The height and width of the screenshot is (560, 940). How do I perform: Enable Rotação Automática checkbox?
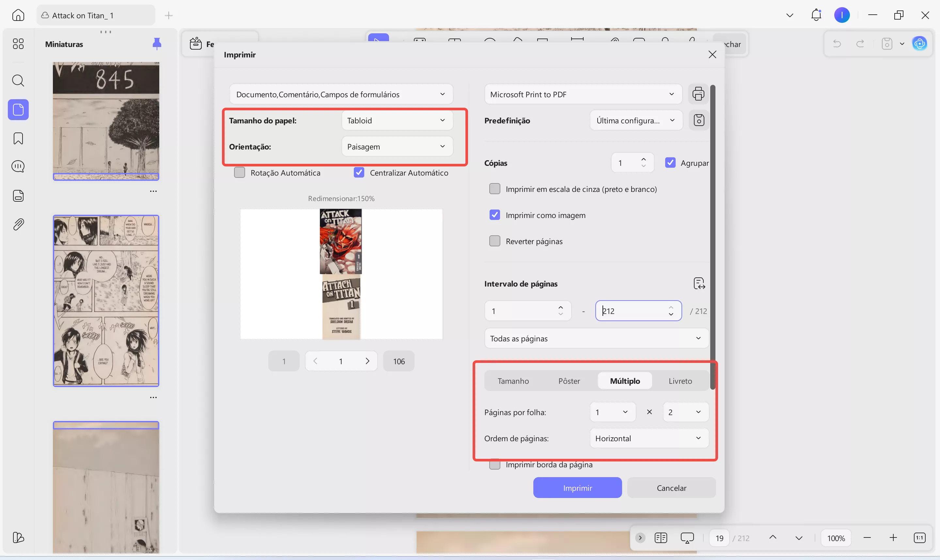pyautogui.click(x=240, y=173)
